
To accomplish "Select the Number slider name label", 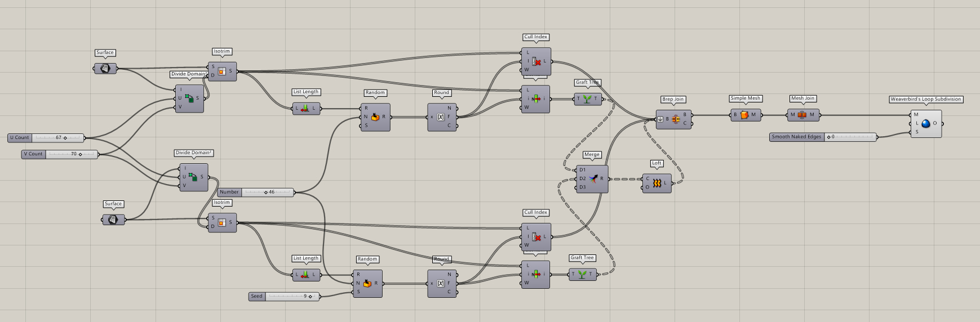I will click(229, 193).
